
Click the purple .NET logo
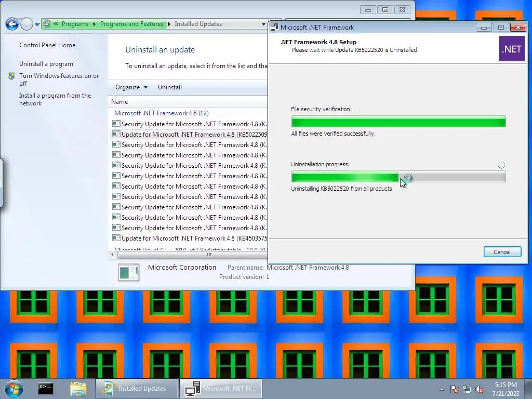[512, 49]
